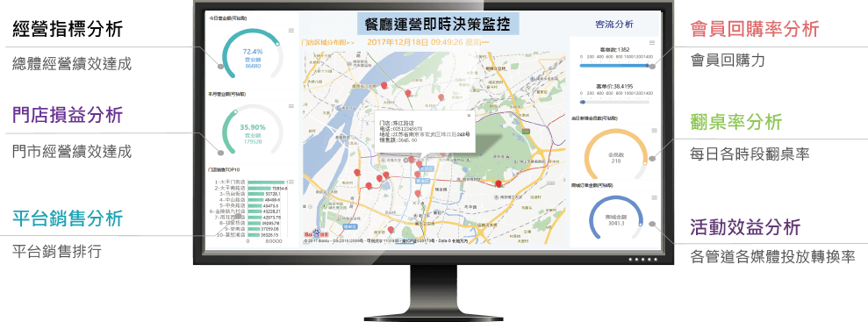This screenshot has width=868, height=322.
Task: Click the 平台銷售分析 heading
Action: 68,218
